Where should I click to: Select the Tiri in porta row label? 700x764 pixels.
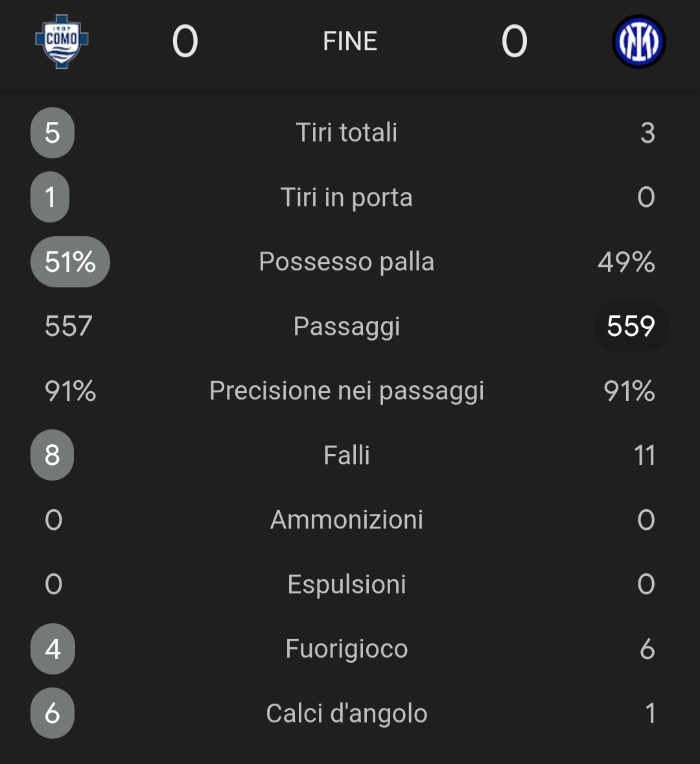coord(347,197)
